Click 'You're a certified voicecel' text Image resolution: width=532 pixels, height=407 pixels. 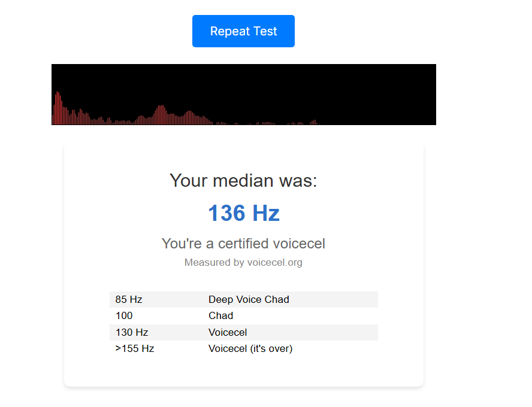(x=243, y=244)
